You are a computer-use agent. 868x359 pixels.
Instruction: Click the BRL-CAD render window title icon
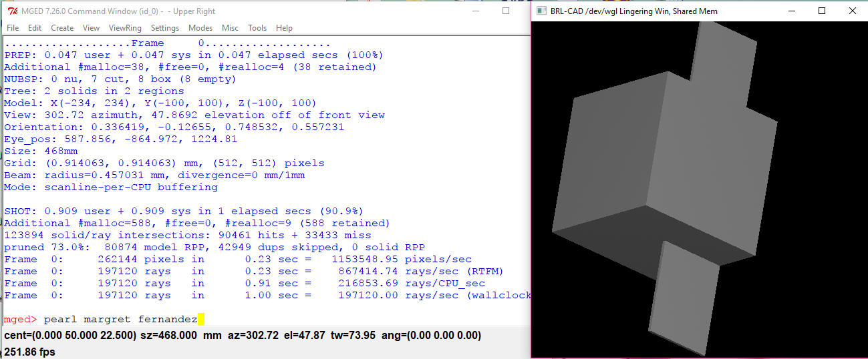coord(541,11)
